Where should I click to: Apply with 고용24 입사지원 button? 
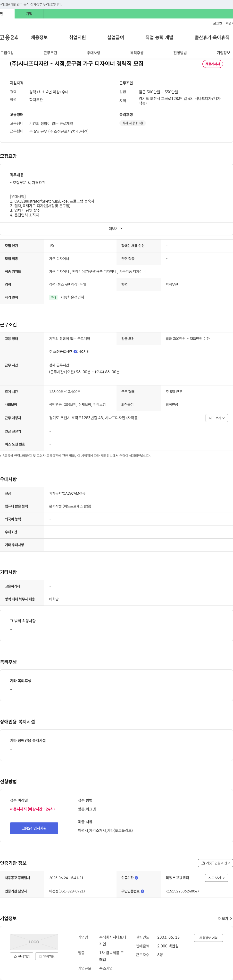[34, 828]
